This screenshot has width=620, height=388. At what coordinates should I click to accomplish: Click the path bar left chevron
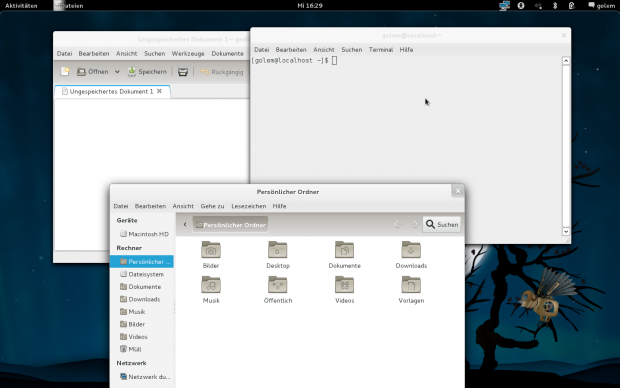tap(185, 225)
